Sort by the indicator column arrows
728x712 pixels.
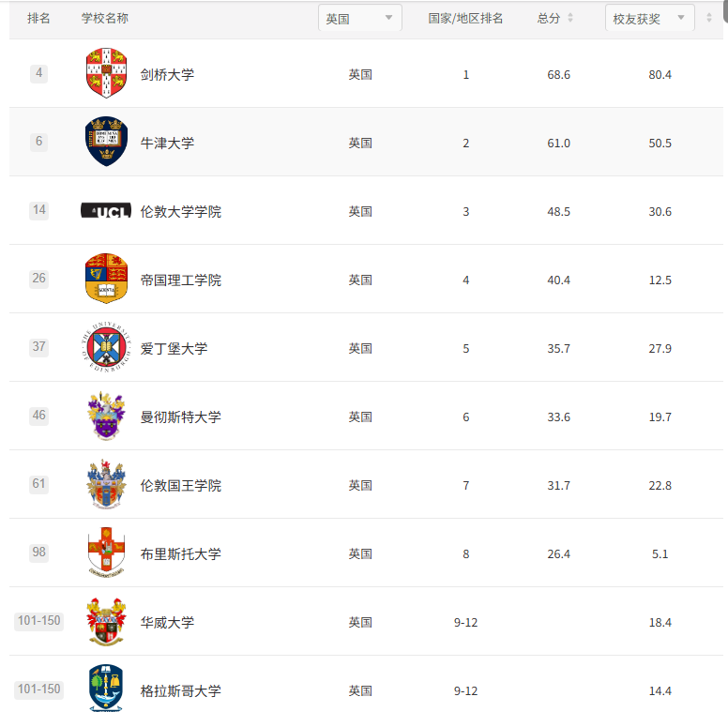(x=709, y=18)
